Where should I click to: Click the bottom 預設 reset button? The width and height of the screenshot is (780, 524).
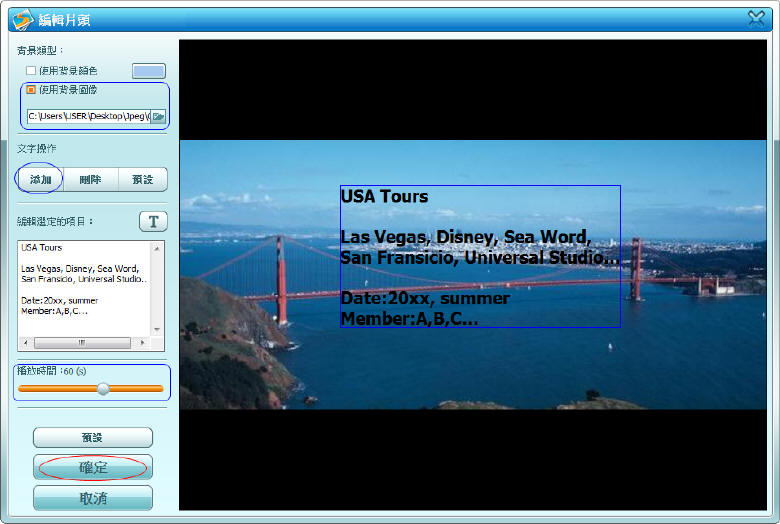click(92, 437)
